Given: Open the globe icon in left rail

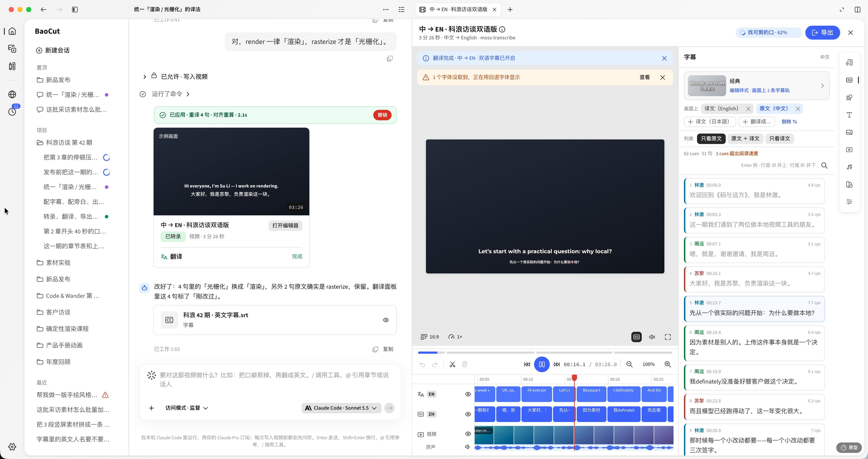Looking at the screenshot, I should point(12,94).
